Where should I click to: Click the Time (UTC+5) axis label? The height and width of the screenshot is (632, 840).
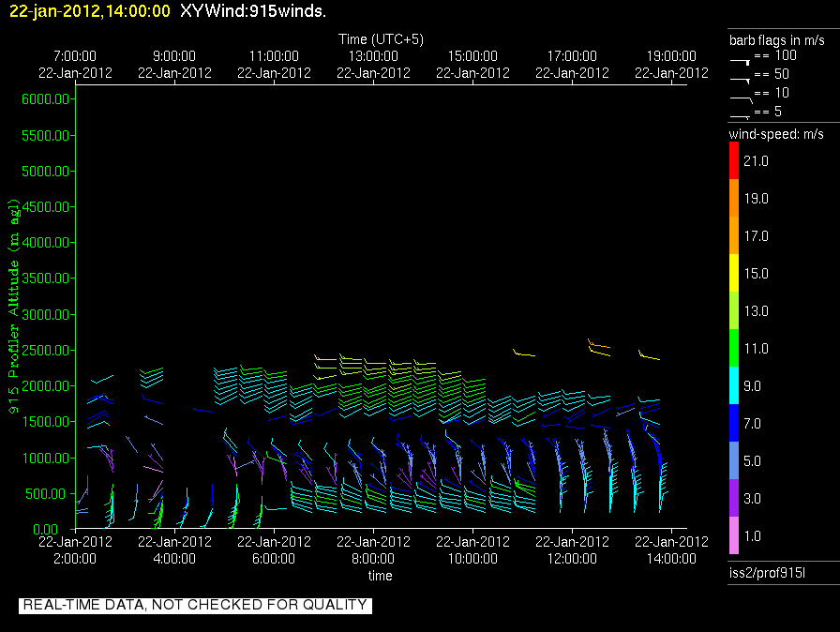tap(381, 39)
